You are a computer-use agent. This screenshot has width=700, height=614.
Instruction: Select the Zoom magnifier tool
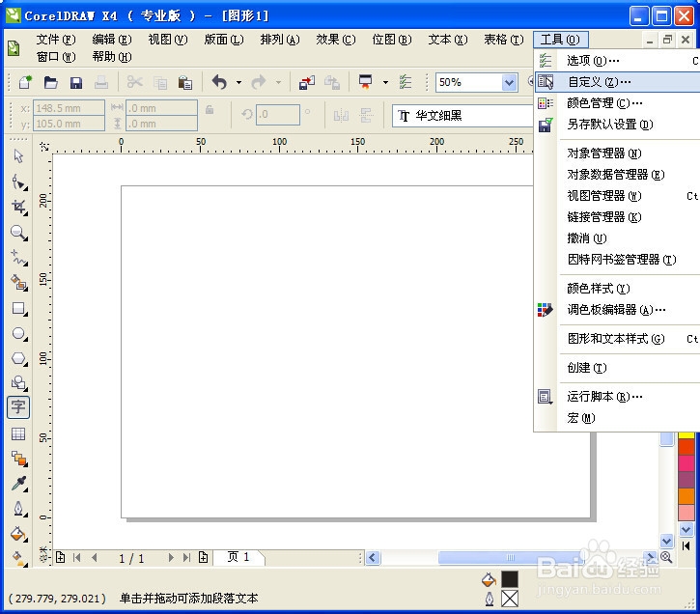coord(18,233)
